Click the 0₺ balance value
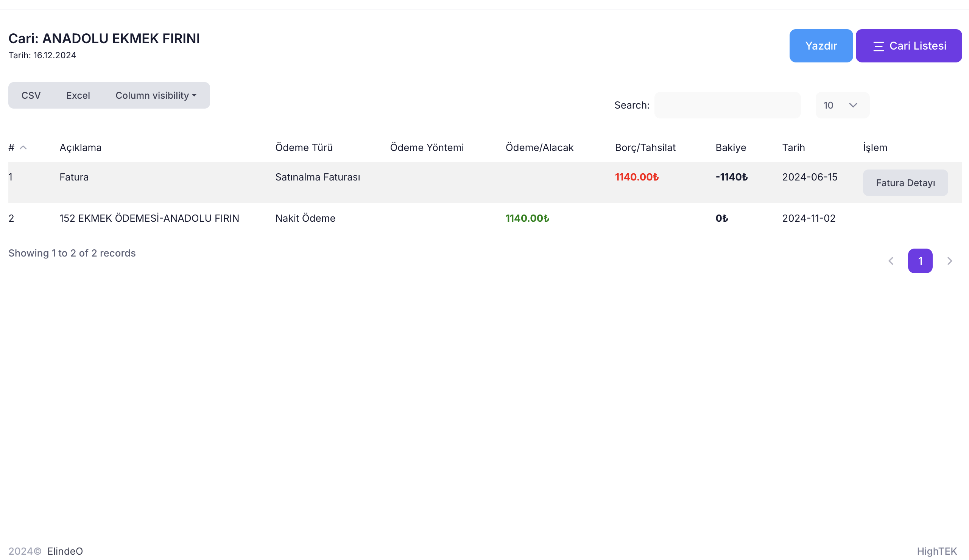 click(x=722, y=218)
